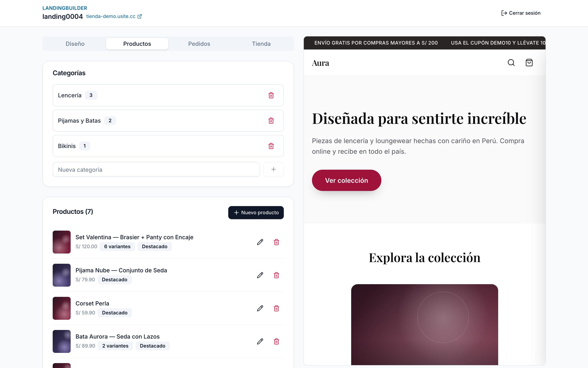Delete the Lencería category
This screenshot has width=588, height=368.
click(x=271, y=95)
